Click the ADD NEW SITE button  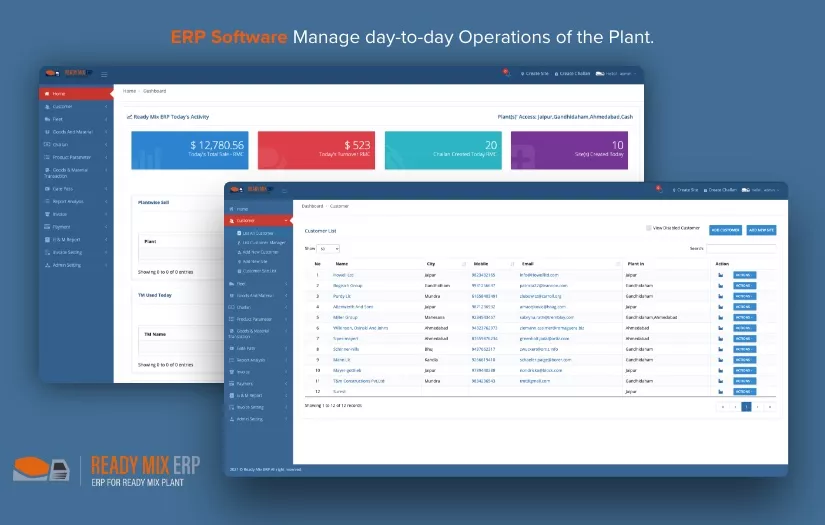(761, 230)
